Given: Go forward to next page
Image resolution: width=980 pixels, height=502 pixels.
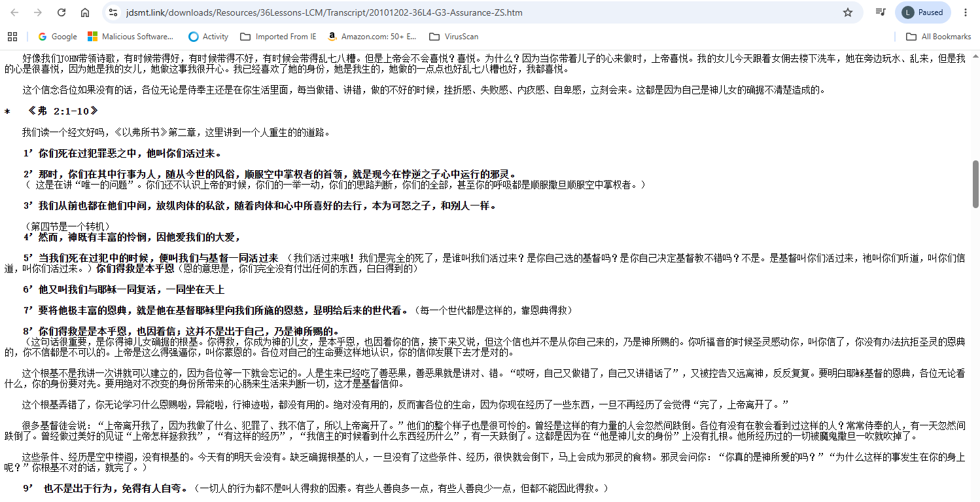Looking at the screenshot, I should pos(38,12).
